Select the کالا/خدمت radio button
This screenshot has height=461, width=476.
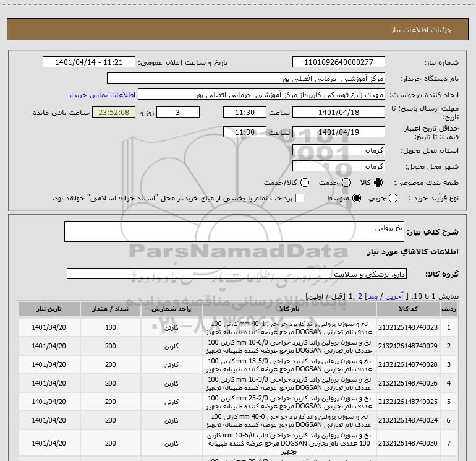pos(305,183)
